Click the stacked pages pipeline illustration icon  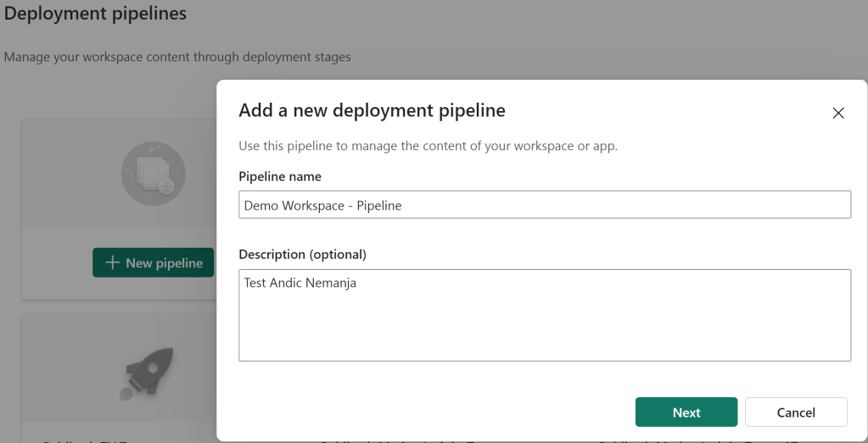[154, 174]
